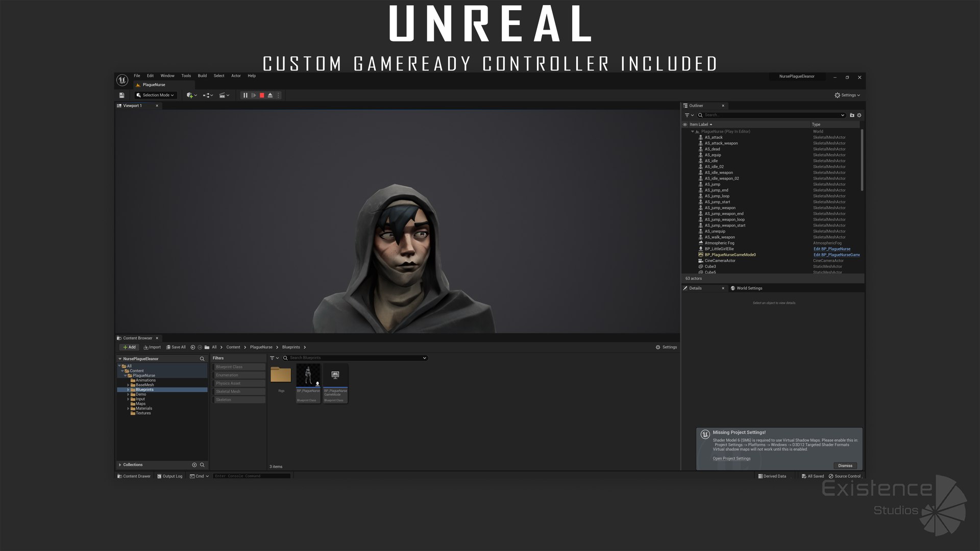Select the BP_PlagueNurse blueprint thumbnail
This screenshot has height=551, width=980.
(308, 383)
